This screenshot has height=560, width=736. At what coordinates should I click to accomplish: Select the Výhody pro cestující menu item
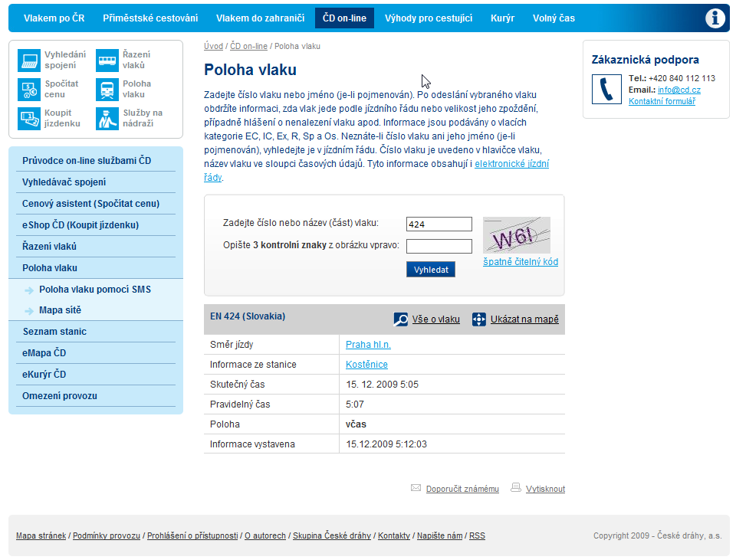pos(428,18)
